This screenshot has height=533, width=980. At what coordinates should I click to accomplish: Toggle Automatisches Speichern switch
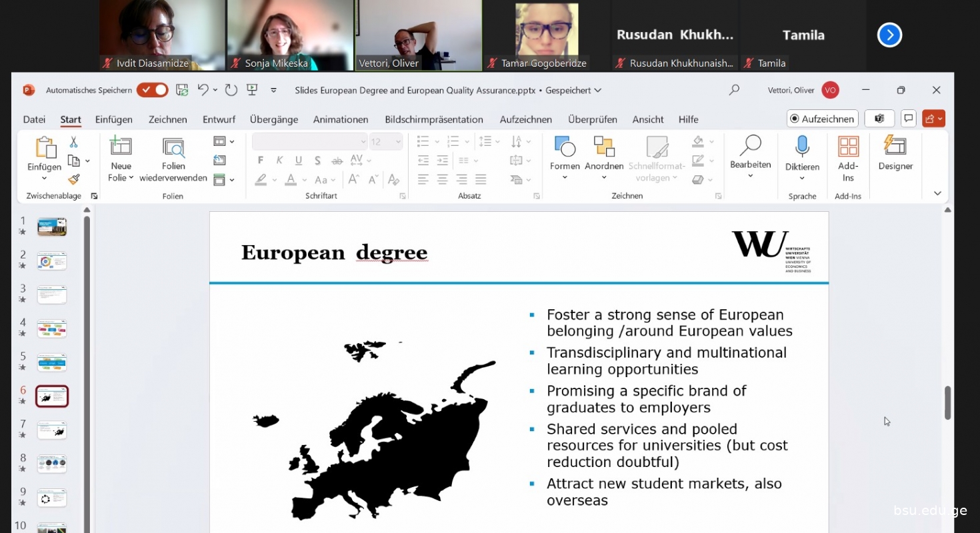pos(153,90)
